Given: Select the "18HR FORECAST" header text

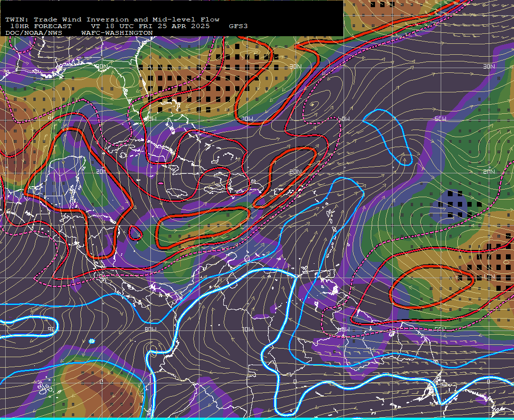Looking at the screenshot, I should [41, 26].
